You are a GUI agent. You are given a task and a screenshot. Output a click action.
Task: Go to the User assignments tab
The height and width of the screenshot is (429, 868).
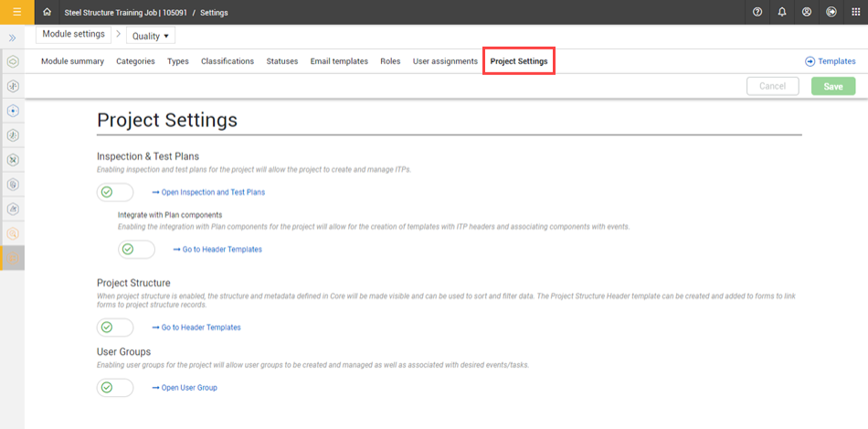pyautogui.click(x=445, y=61)
